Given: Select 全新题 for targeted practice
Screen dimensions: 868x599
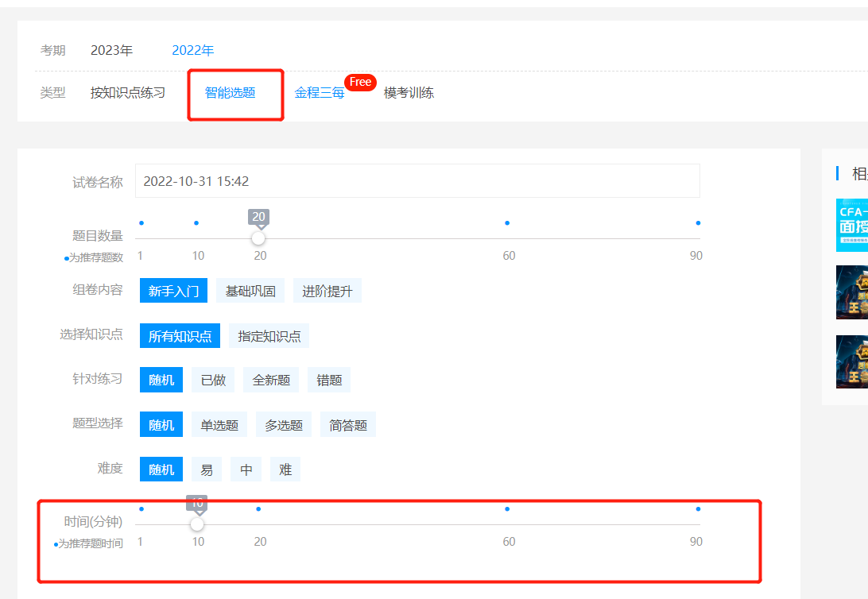Looking at the screenshot, I should (271, 381).
